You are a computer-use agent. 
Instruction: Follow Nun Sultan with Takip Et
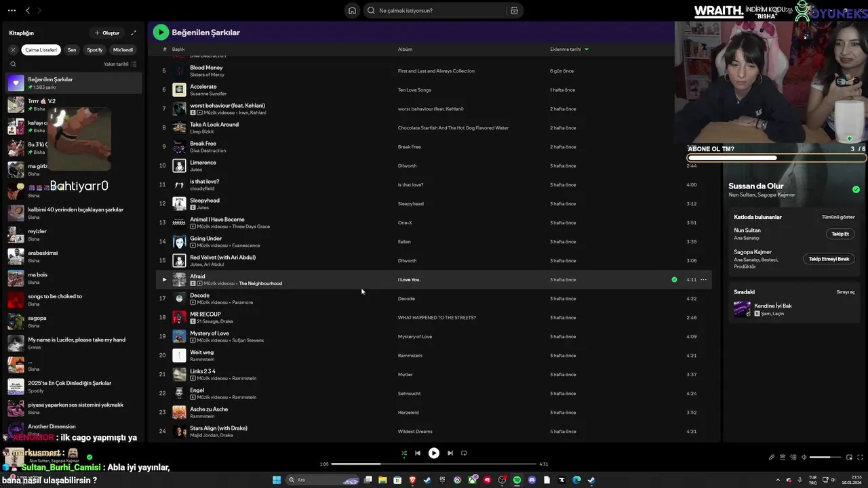(x=840, y=234)
